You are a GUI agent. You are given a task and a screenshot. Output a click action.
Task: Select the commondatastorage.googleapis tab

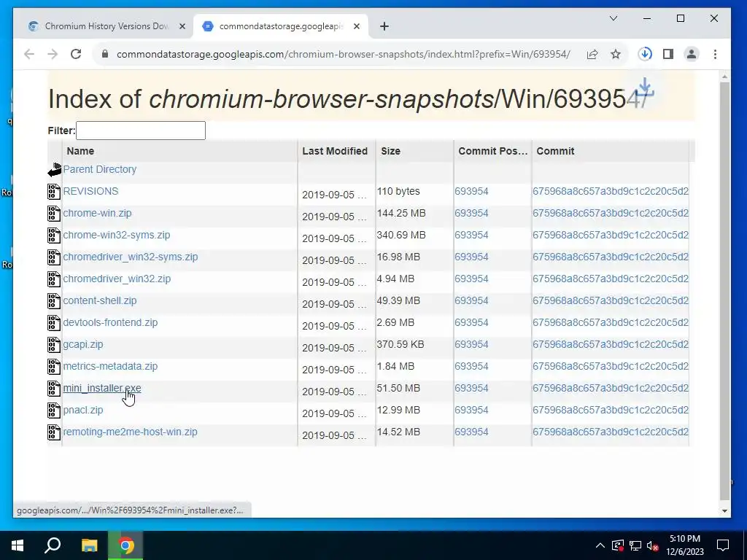tap(280, 26)
